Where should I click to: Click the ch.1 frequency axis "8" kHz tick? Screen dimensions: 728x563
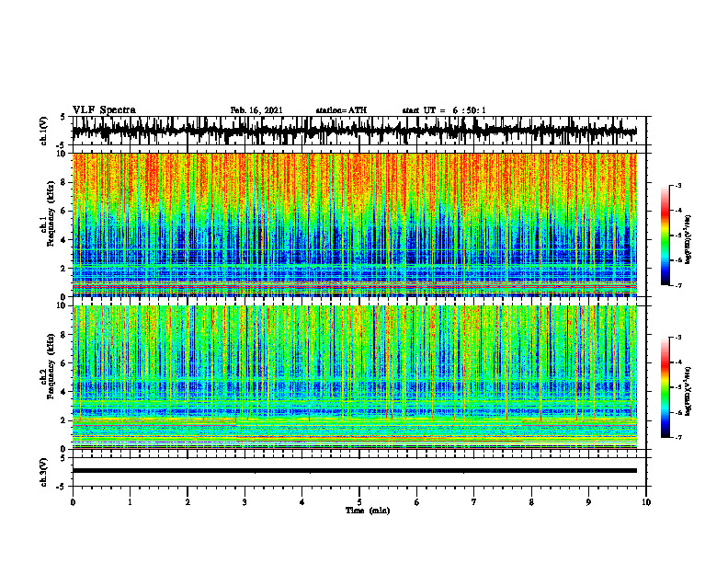pyautogui.click(x=64, y=182)
